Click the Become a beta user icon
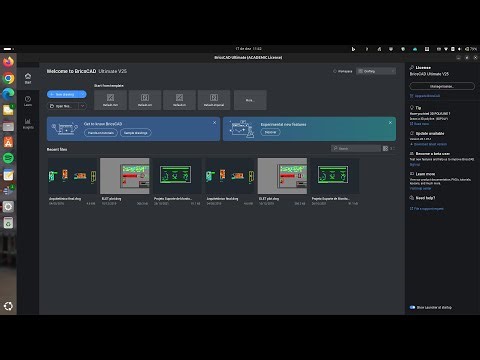480x360 pixels. click(412, 153)
